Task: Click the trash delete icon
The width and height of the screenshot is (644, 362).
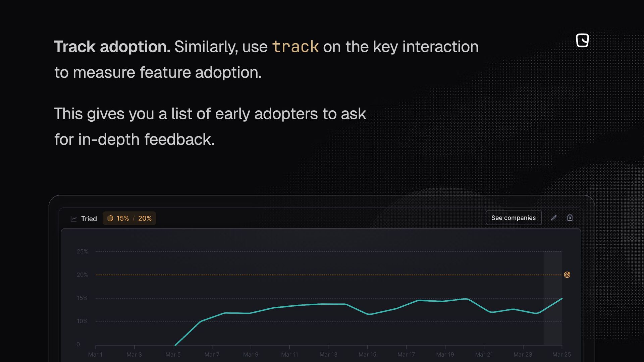Action: [x=570, y=218]
